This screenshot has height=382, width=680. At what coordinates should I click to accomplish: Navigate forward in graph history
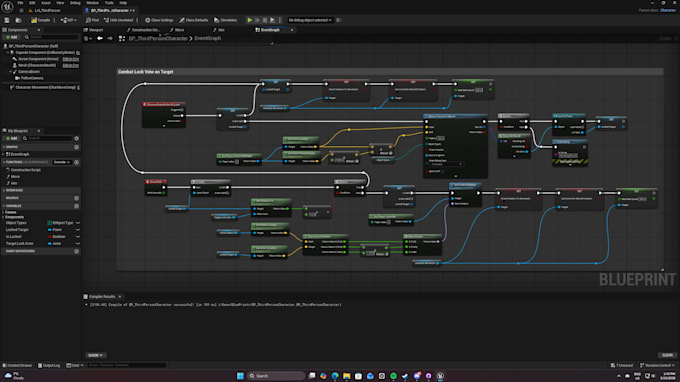coord(110,39)
